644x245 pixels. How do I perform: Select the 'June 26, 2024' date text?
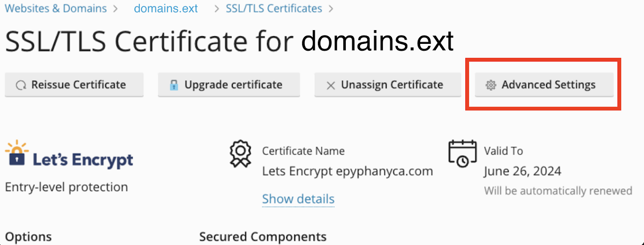[x=522, y=171]
